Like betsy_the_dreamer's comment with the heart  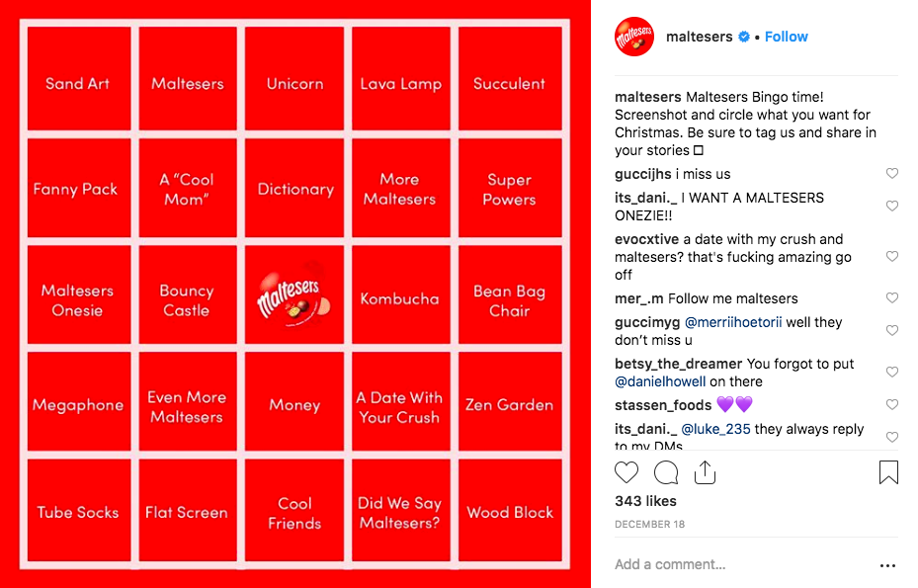click(x=892, y=373)
